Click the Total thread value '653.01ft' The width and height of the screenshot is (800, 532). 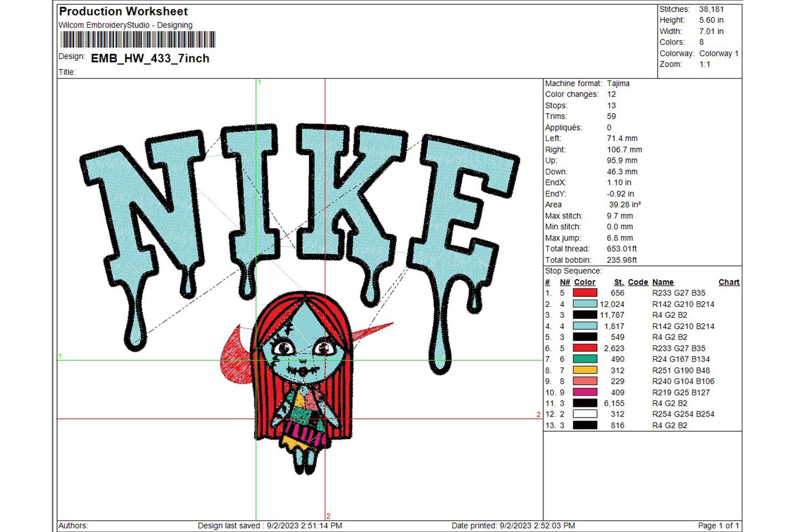tap(622, 249)
